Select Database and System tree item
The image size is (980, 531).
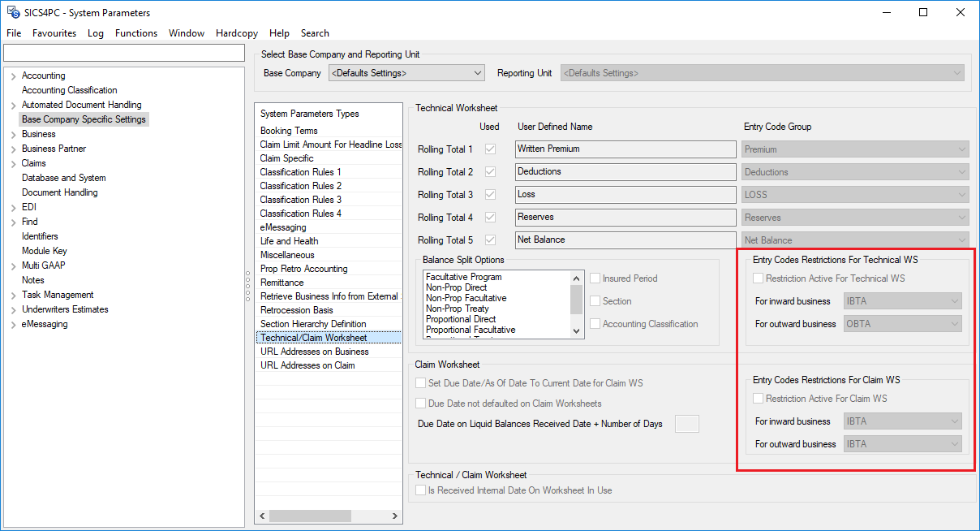click(x=63, y=178)
